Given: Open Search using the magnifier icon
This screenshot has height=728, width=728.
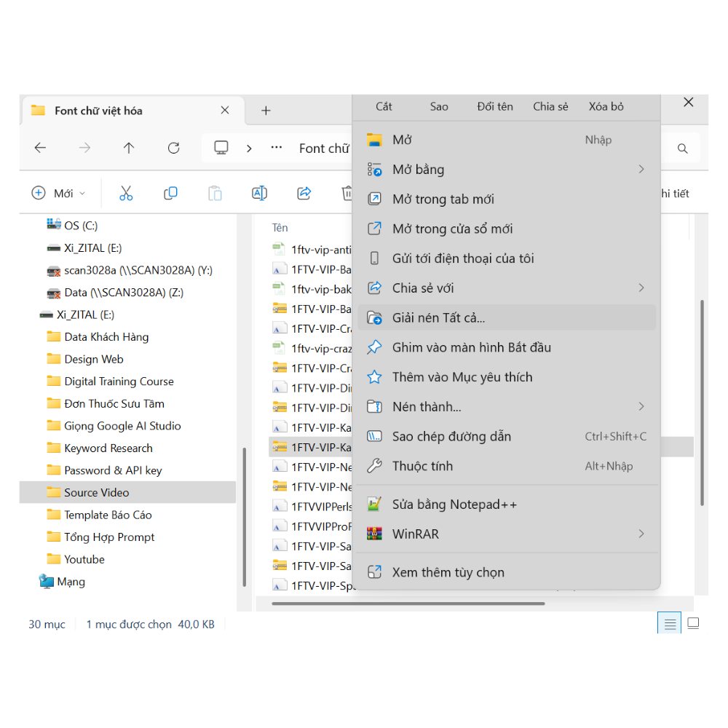Looking at the screenshot, I should [x=682, y=148].
